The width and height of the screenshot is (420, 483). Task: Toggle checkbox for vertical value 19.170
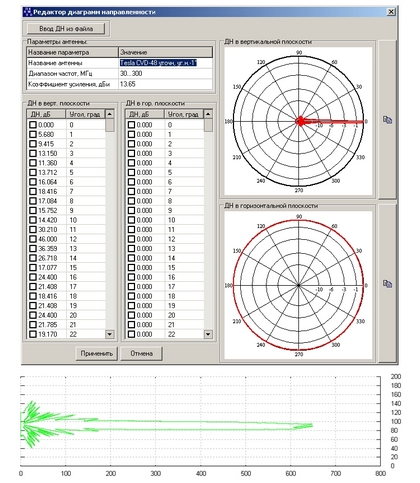33,334
